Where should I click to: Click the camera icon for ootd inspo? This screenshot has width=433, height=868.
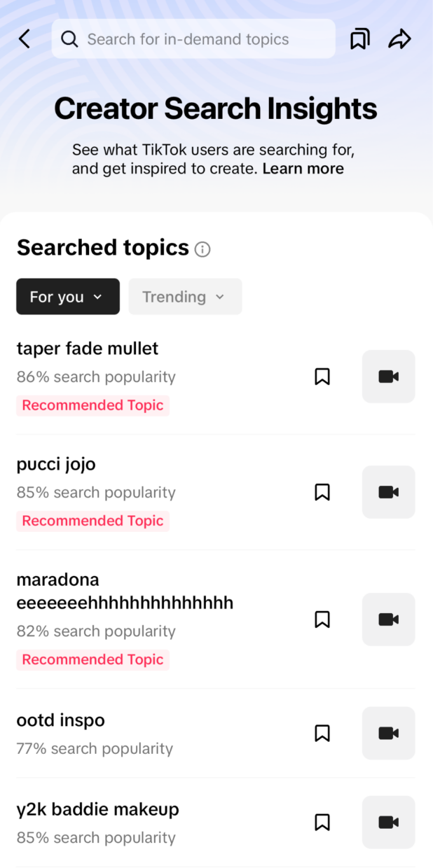pyautogui.click(x=388, y=733)
